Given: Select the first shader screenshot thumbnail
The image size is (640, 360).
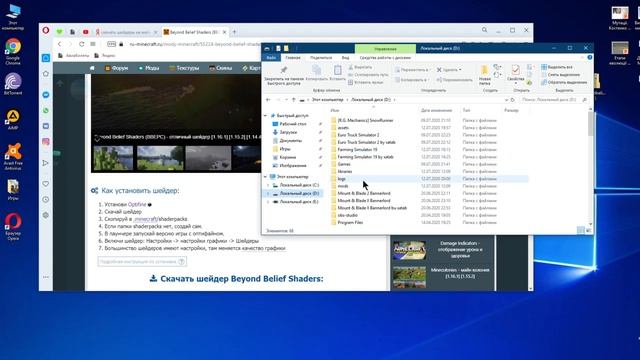Looking at the screenshot, I should [113, 158].
